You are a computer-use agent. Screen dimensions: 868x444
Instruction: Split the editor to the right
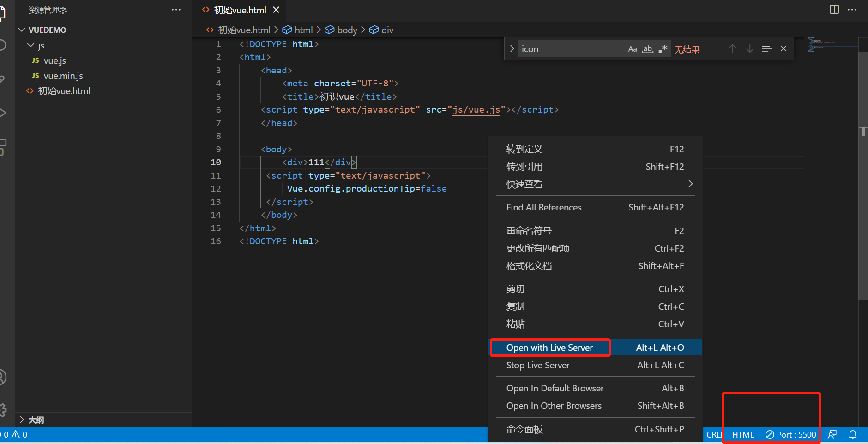point(834,10)
